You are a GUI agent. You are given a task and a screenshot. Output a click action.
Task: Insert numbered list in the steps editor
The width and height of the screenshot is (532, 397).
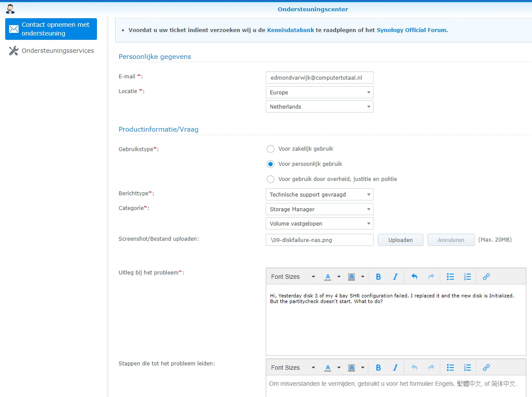[x=467, y=368]
